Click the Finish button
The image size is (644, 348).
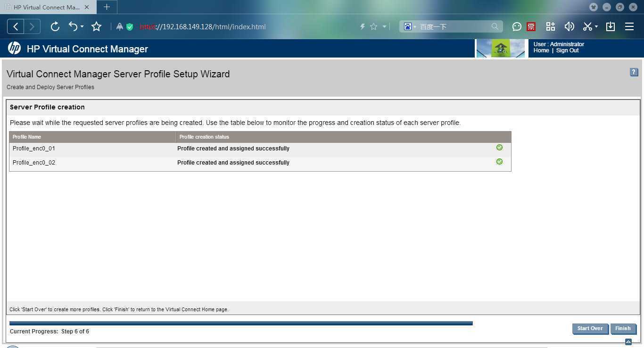click(623, 329)
